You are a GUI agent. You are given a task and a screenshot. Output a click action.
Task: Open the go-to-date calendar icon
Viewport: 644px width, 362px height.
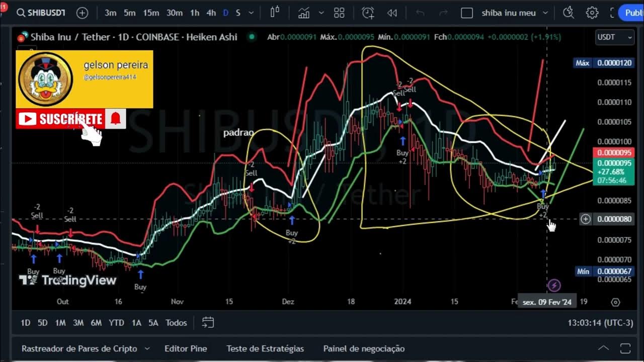click(208, 323)
